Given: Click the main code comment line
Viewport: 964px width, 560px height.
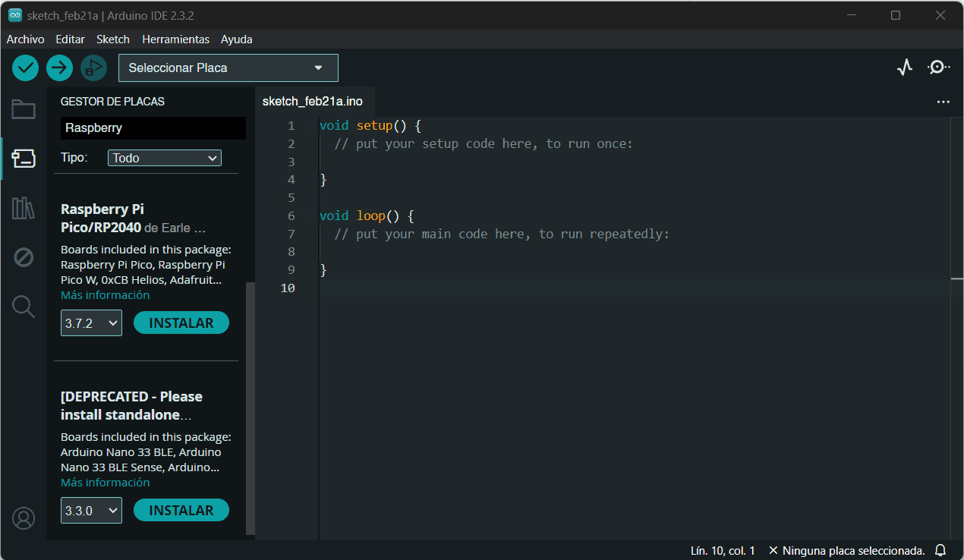Looking at the screenshot, I should tap(502, 234).
